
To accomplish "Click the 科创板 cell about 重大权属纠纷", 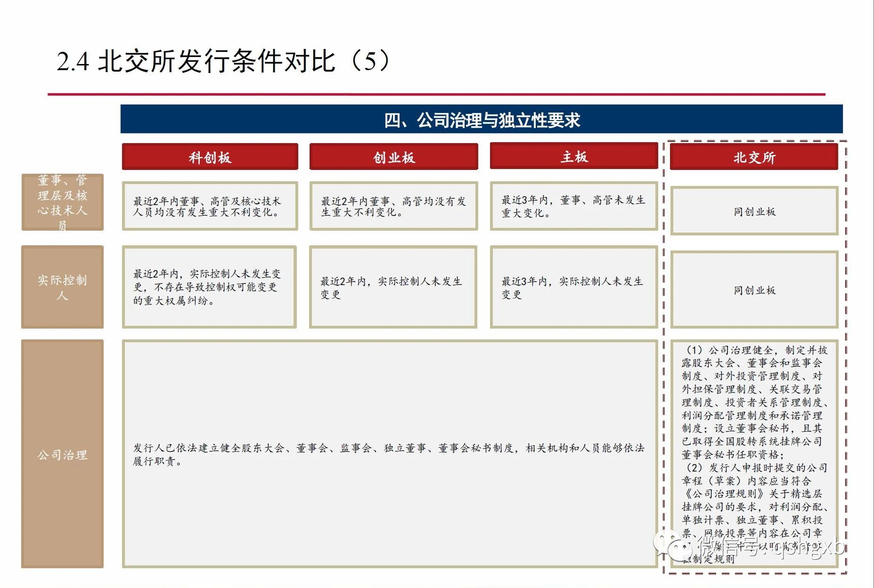I will (209, 287).
